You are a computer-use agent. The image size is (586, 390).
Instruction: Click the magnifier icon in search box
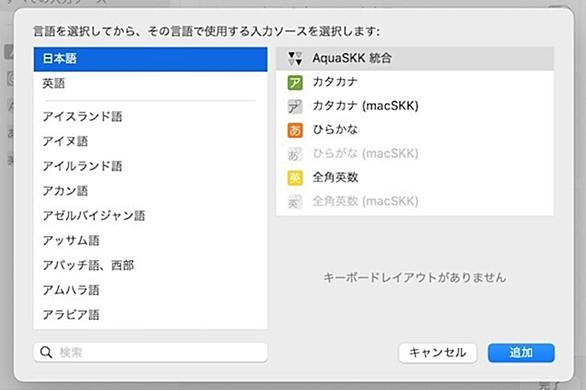[46, 352]
